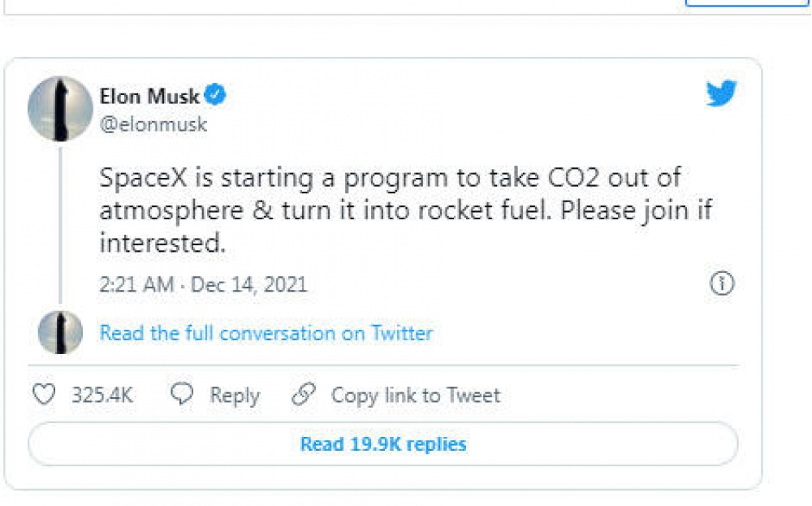Open Elon Musk's large profile avatar
Viewport: 812px width, 506px height.
coord(60,108)
